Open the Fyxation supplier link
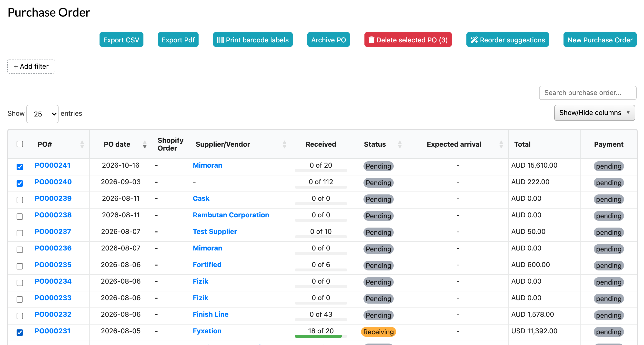The width and height of the screenshot is (644, 345). (x=207, y=331)
